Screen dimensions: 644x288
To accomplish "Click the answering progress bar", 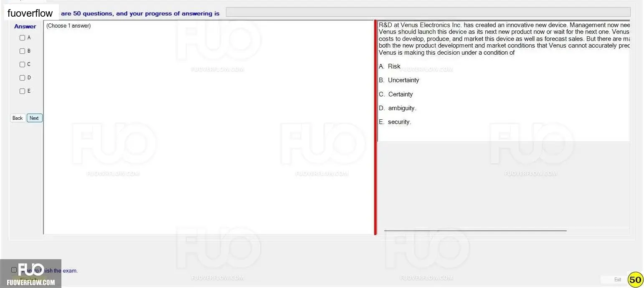I will [x=428, y=12].
